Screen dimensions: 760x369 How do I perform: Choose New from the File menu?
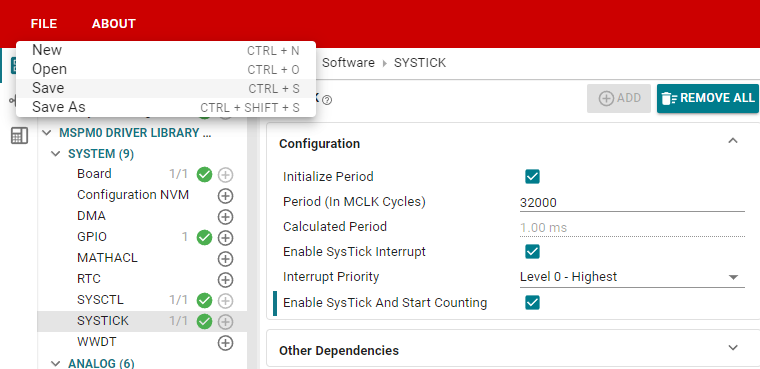coord(166,50)
